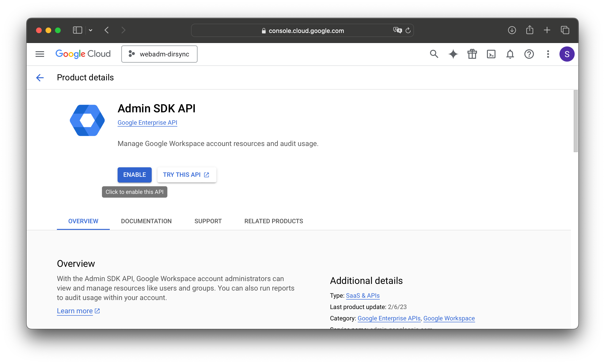Go forward in Safari history
The height and width of the screenshot is (364, 605).
point(124,30)
